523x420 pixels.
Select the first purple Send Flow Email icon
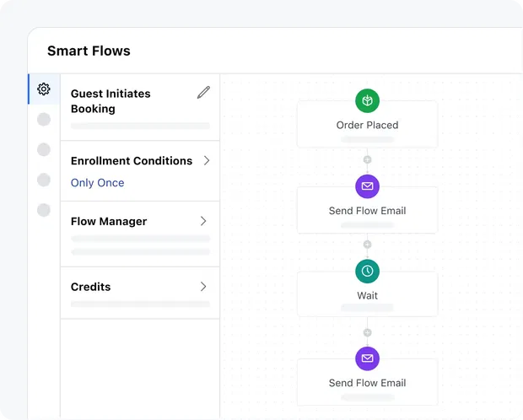[x=367, y=186]
